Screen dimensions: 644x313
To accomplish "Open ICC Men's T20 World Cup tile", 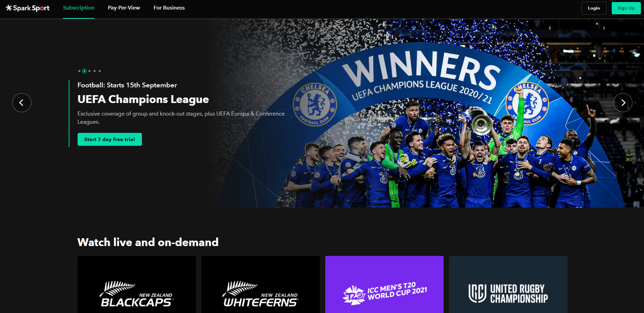I will [384, 285].
